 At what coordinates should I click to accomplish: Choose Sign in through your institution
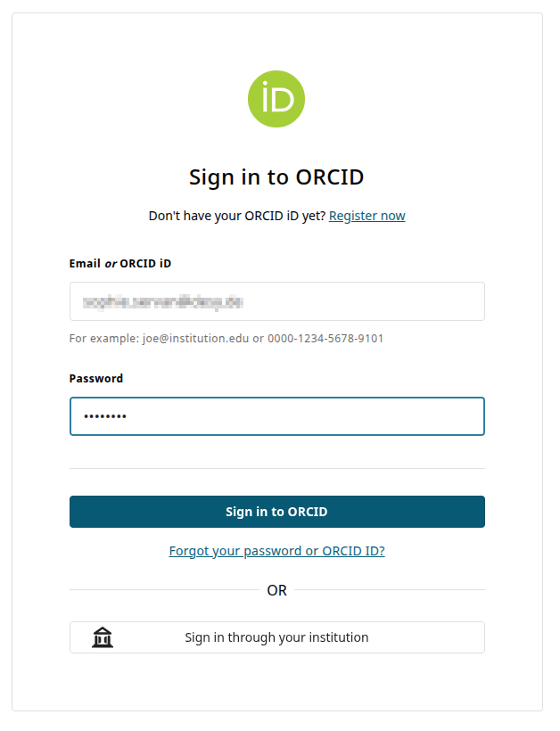276,637
